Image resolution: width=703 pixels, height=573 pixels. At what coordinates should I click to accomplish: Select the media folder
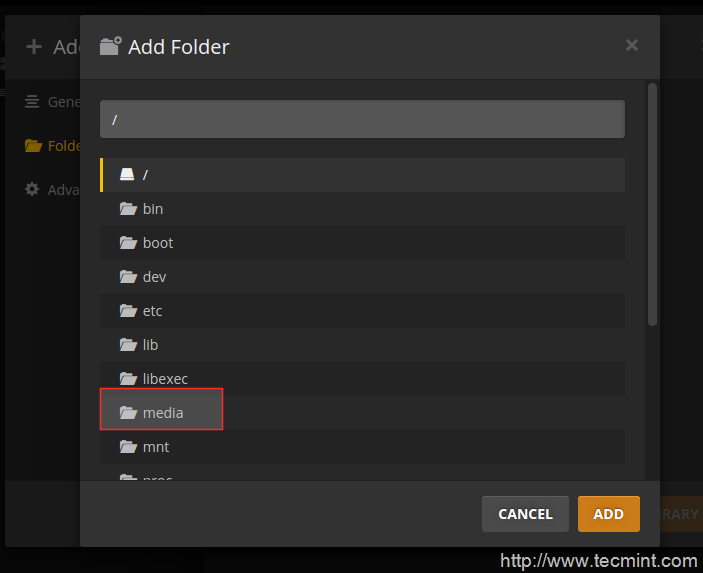pyautogui.click(x=162, y=412)
